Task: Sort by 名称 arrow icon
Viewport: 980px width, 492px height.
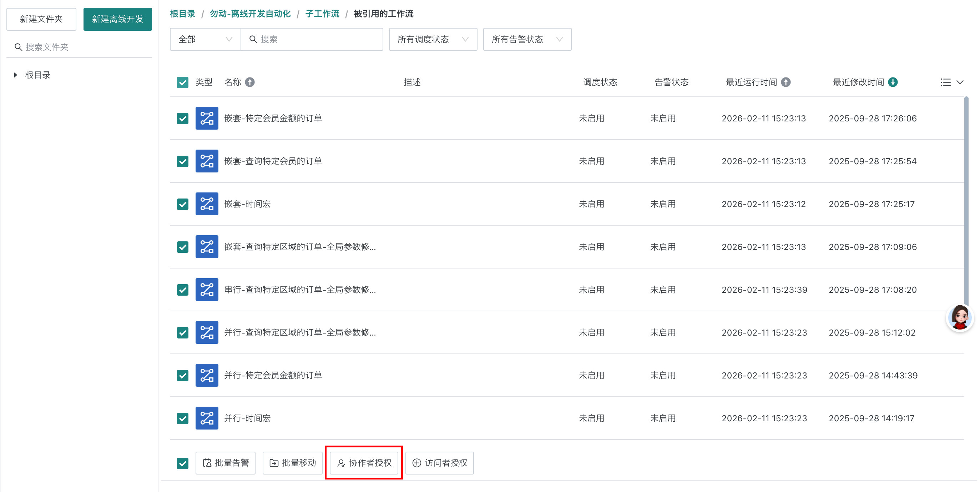Action: 249,82
